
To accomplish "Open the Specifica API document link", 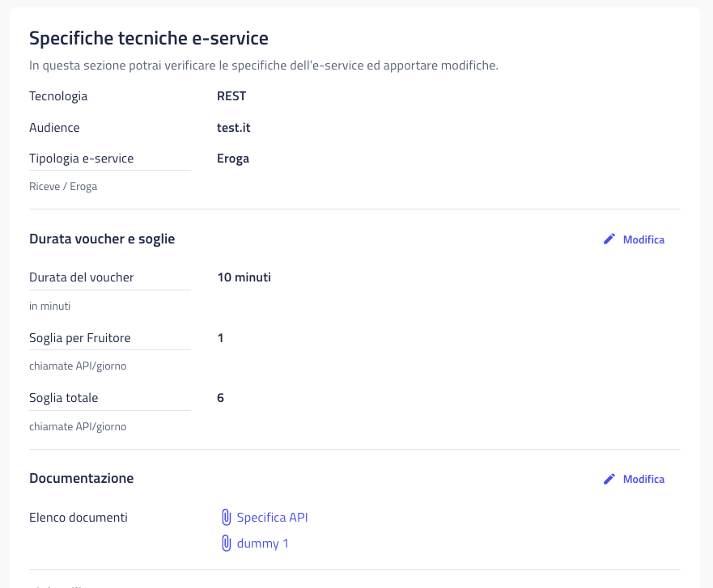I will pos(273,517).
